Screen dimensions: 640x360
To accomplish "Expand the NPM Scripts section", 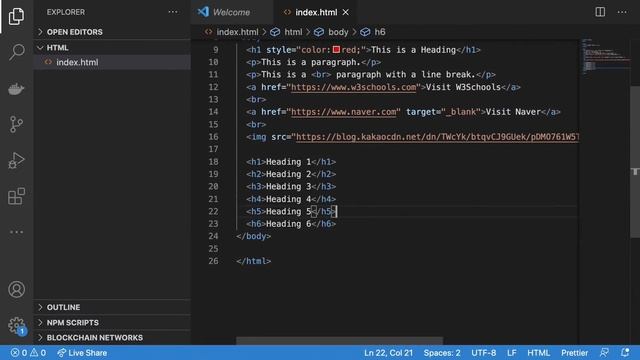I will tap(112, 322).
